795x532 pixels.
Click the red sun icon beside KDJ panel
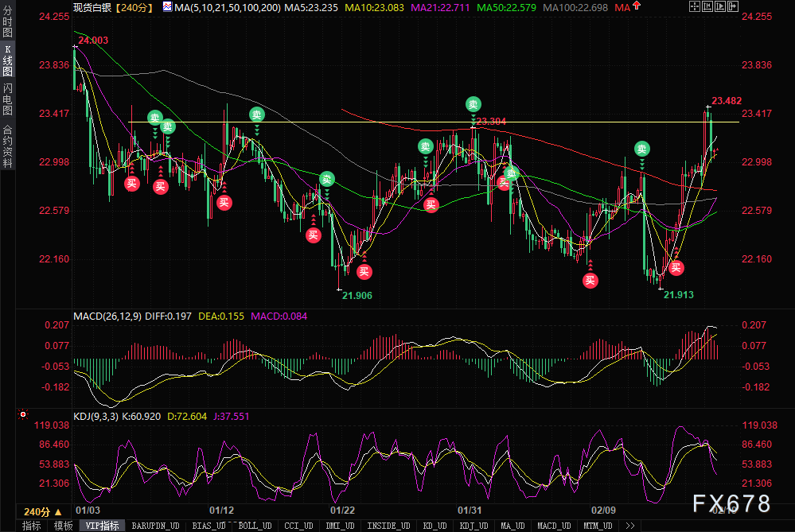[x=21, y=414]
